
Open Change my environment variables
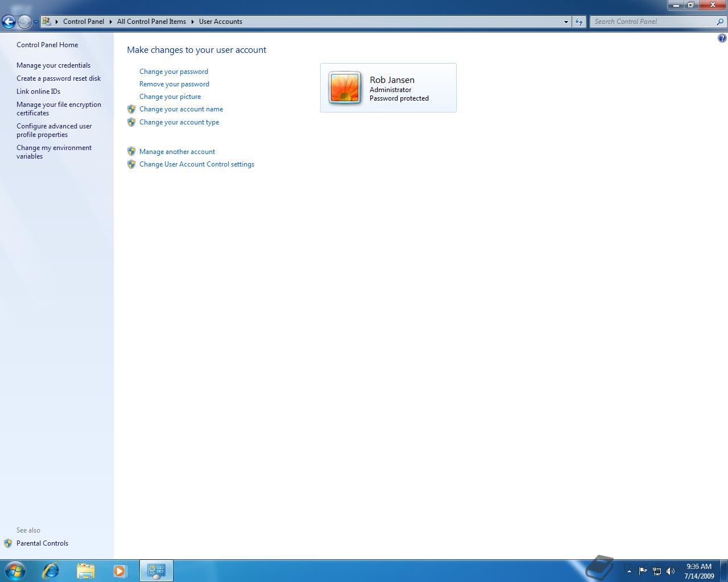click(x=54, y=152)
